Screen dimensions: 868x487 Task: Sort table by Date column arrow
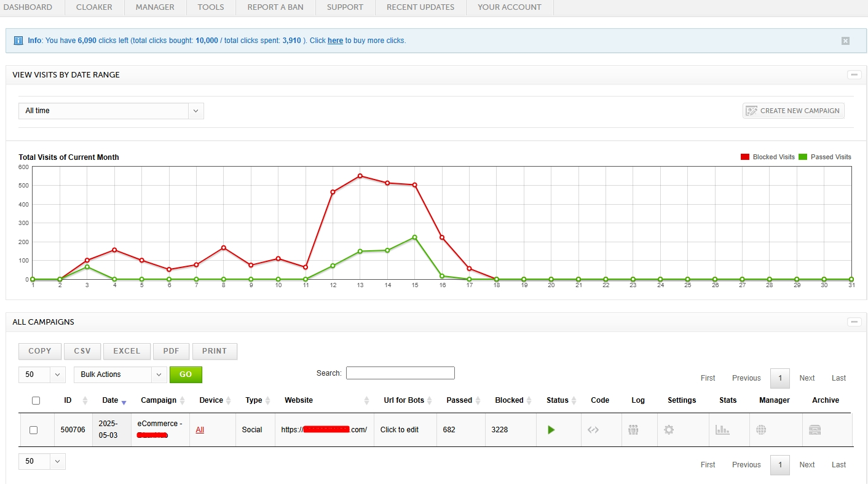click(x=124, y=402)
